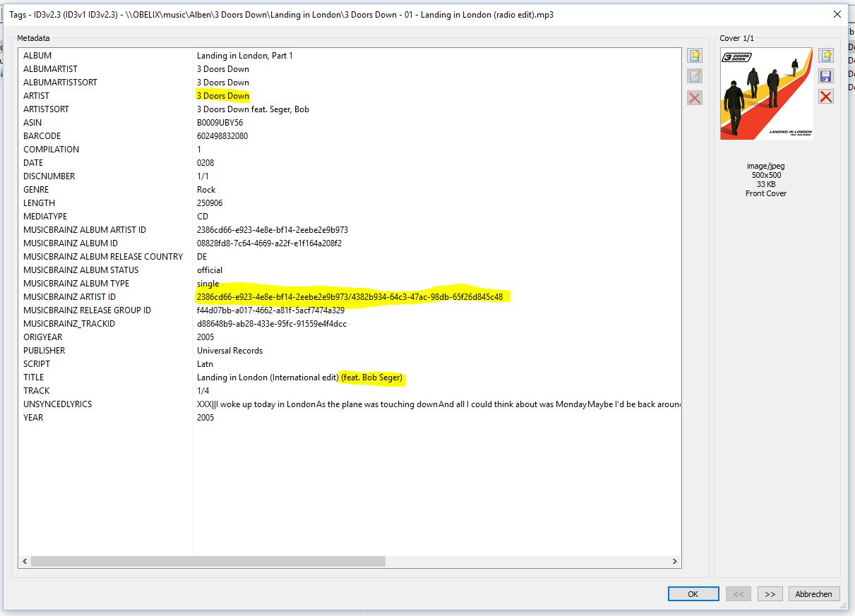Click the horizontal scrollbar's left arrow
Screen dimensions: 855x616
pos(25,562)
